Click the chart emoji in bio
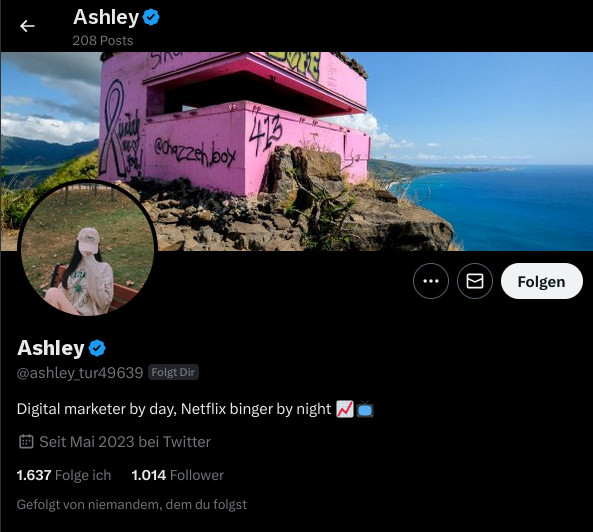This screenshot has width=593, height=532. (345, 409)
